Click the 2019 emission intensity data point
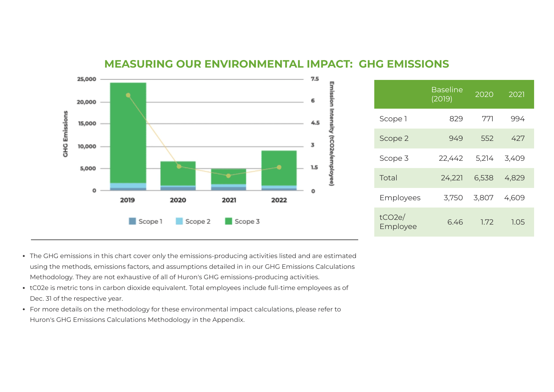This screenshot has height=392, width=554. coord(128,95)
